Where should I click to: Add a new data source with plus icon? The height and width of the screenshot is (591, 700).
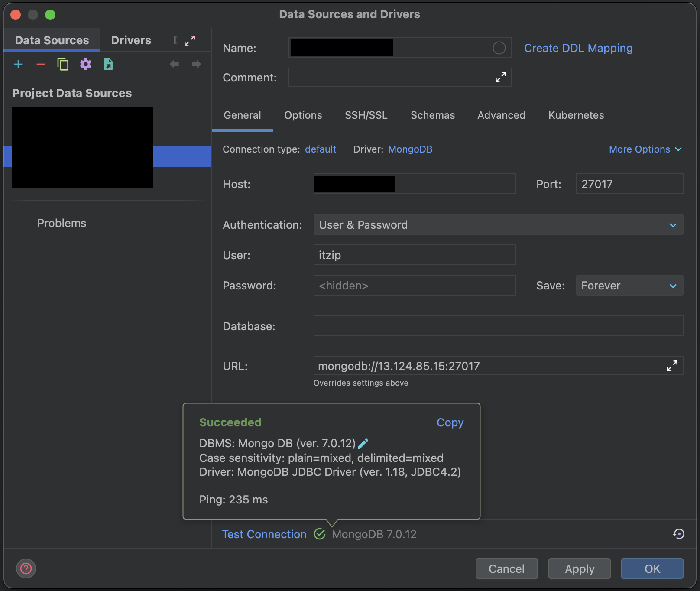18,65
